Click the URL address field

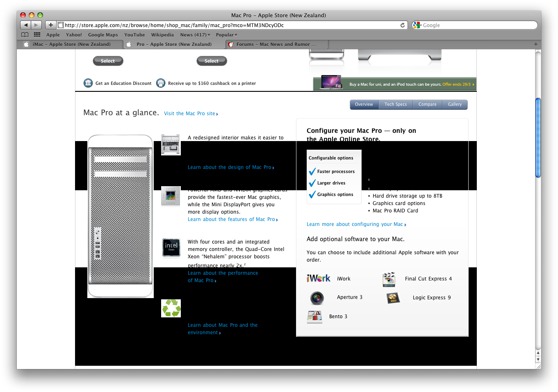232,25
